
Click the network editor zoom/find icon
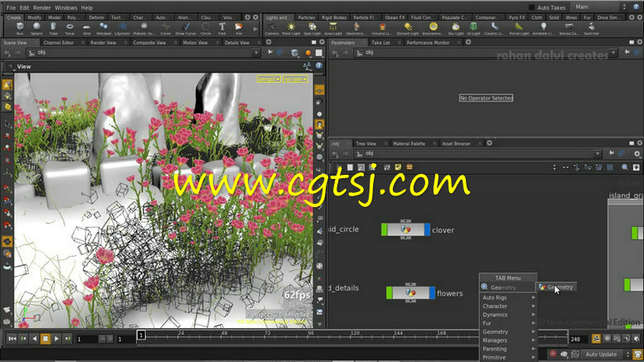tap(625, 167)
